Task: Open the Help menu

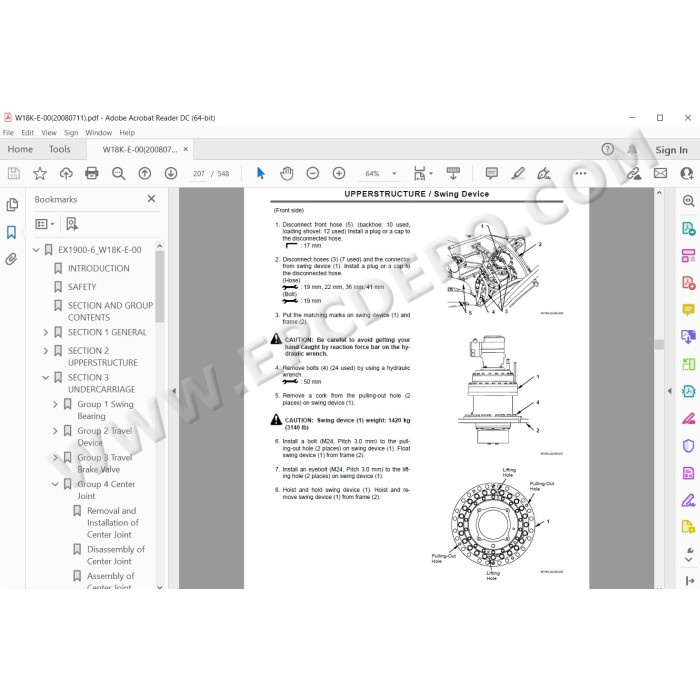Action: [127, 133]
